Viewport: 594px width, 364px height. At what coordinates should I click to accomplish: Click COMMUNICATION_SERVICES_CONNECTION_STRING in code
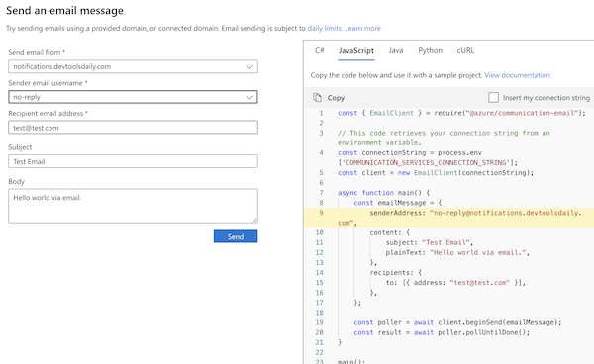(426, 162)
